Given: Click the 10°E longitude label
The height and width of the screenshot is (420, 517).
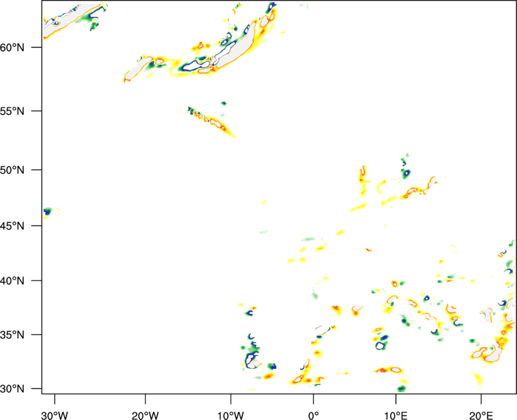Looking at the screenshot, I should (x=396, y=415).
